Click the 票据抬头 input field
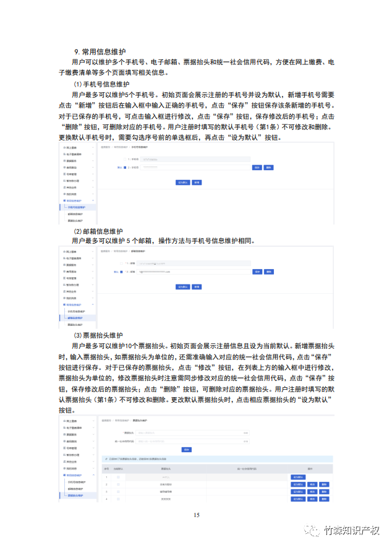Image resolution: width=392 pixels, height=548 pixels. click(x=192, y=433)
